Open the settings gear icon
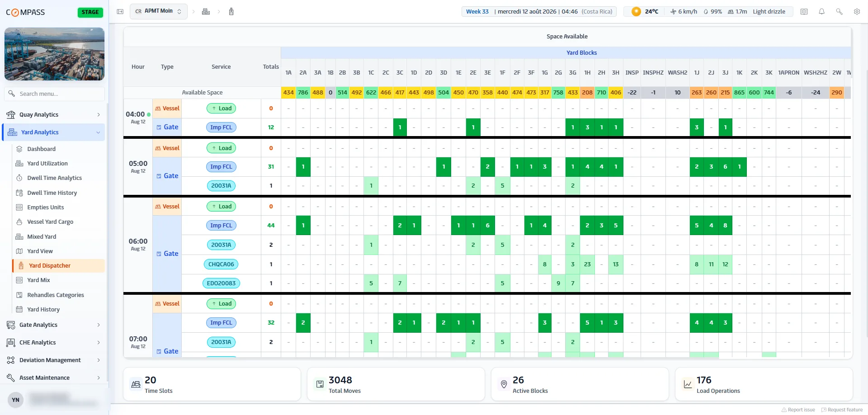 click(857, 12)
